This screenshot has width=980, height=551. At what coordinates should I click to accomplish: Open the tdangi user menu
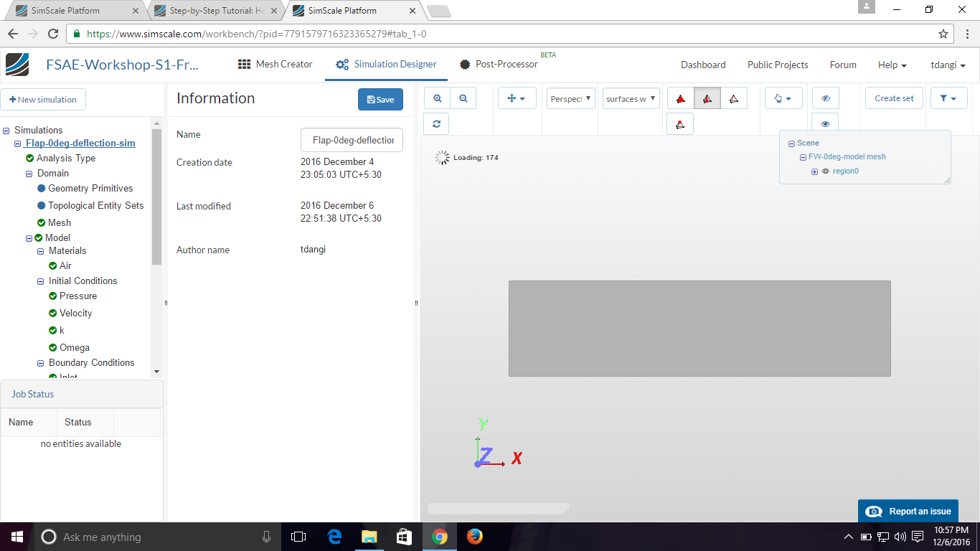click(x=948, y=65)
